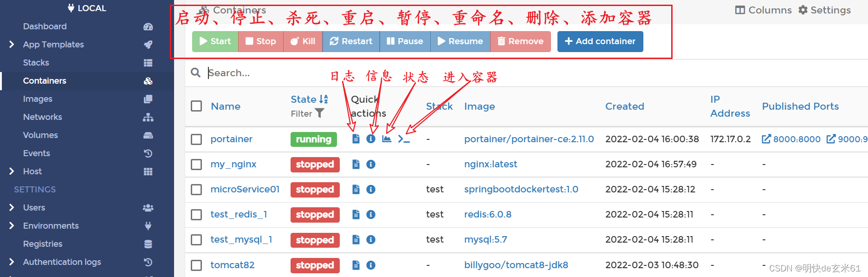
Task: Open Volumes in the sidebar
Action: tap(40, 135)
